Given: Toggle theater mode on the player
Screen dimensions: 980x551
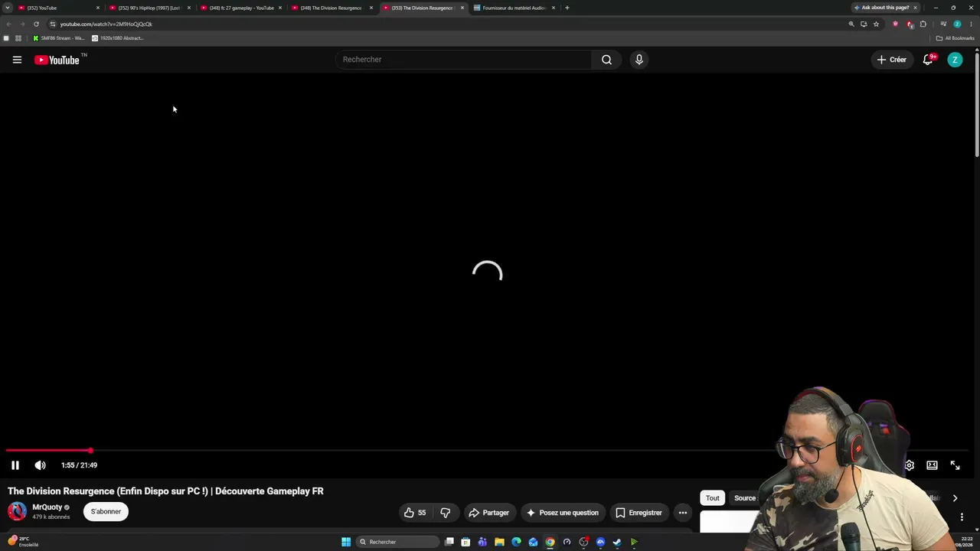Looking at the screenshot, I should (932, 465).
